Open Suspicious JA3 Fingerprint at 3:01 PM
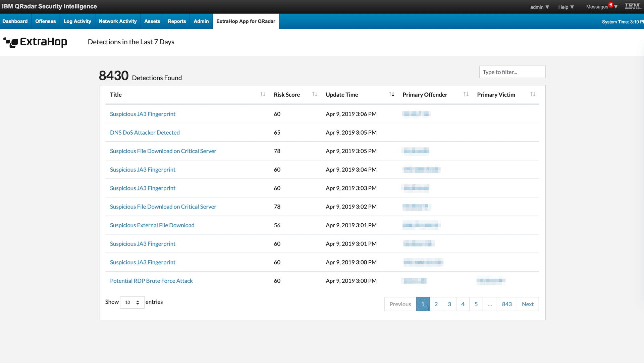The height and width of the screenshot is (363, 644). point(143,244)
